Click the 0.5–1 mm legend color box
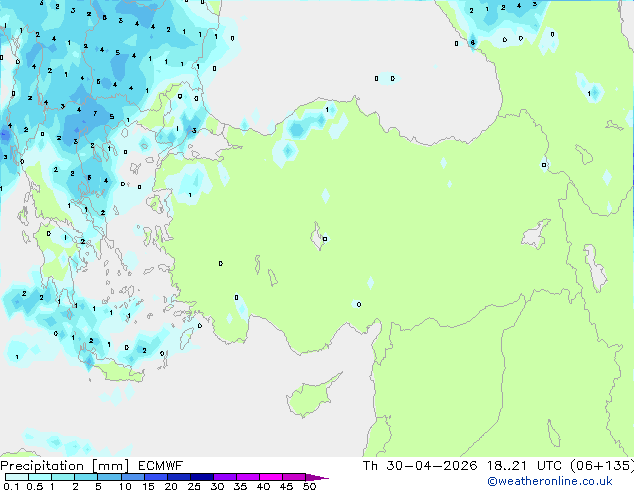Viewport: 634px width, 490px height. (40, 477)
